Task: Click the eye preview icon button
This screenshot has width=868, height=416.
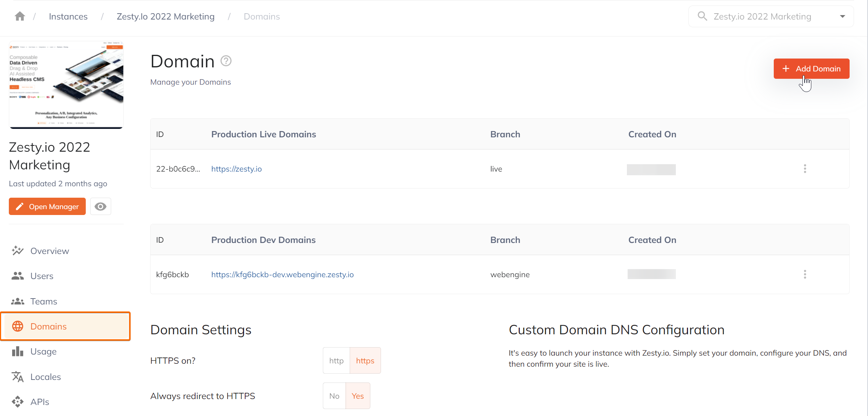Action: pos(100,207)
